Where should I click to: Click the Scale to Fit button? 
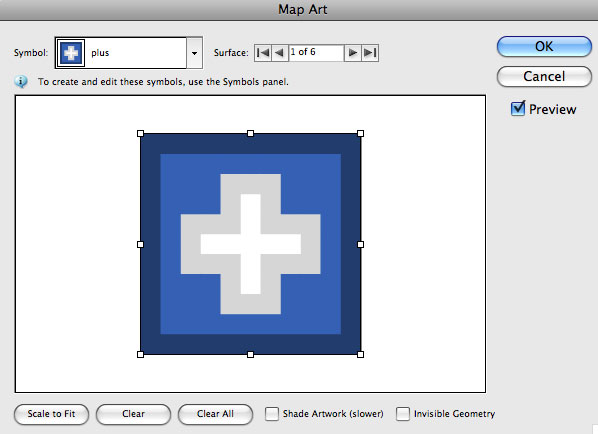tap(51, 414)
